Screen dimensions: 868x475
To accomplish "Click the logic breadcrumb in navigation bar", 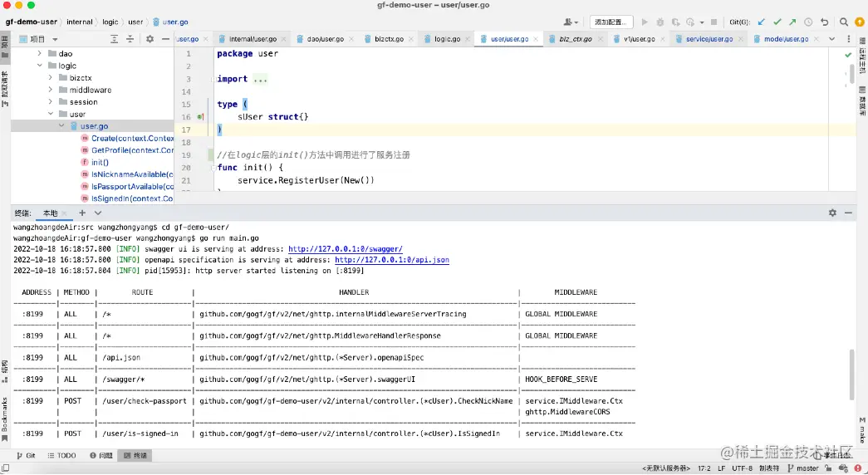I will click(110, 22).
